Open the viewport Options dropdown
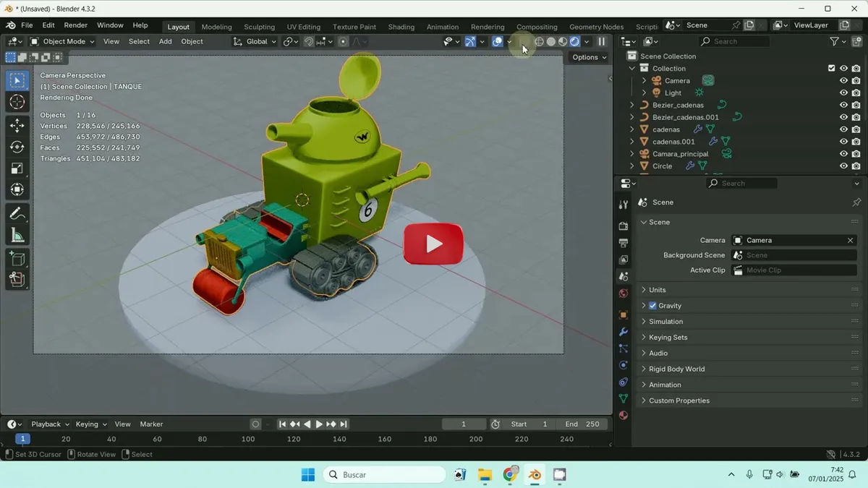 tap(589, 57)
